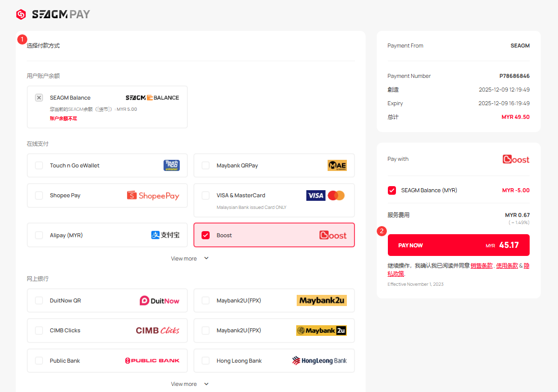The height and width of the screenshot is (392, 558).
Task: Click the VISA card logo
Action: (x=315, y=196)
